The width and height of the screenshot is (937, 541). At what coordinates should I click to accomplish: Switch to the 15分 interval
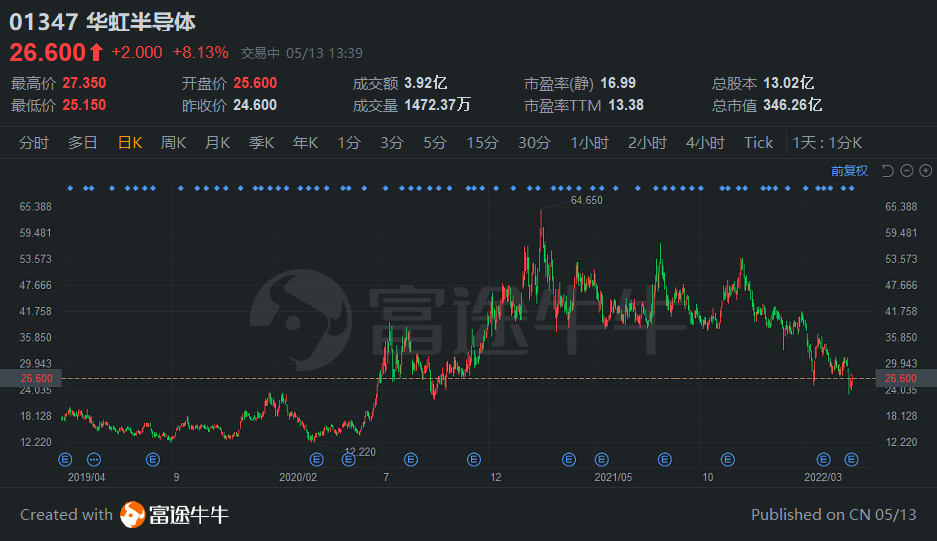coord(482,143)
